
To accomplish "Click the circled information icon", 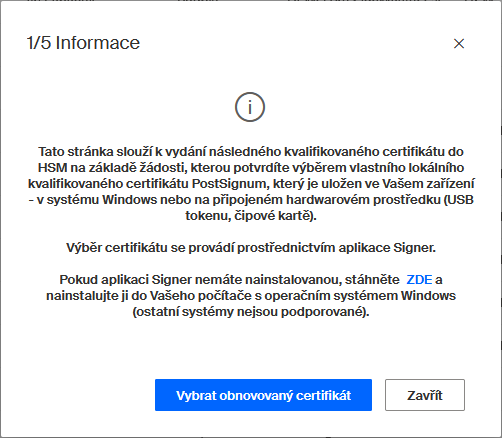I will [x=250, y=107].
